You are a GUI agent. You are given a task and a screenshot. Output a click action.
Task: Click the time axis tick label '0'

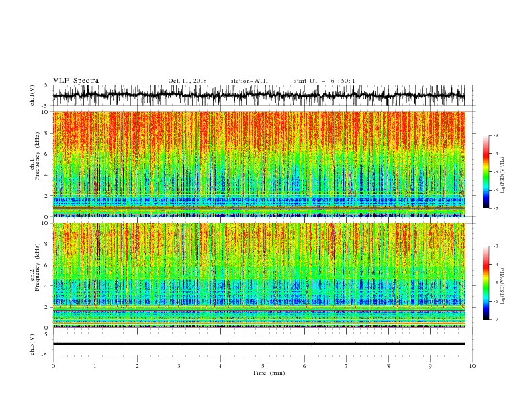(53, 366)
